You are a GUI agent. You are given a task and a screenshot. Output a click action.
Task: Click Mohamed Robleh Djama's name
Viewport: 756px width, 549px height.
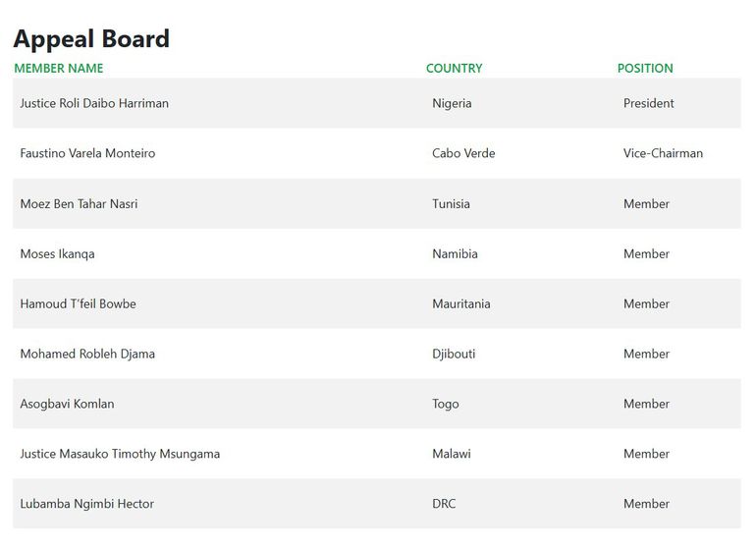(87, 355)
